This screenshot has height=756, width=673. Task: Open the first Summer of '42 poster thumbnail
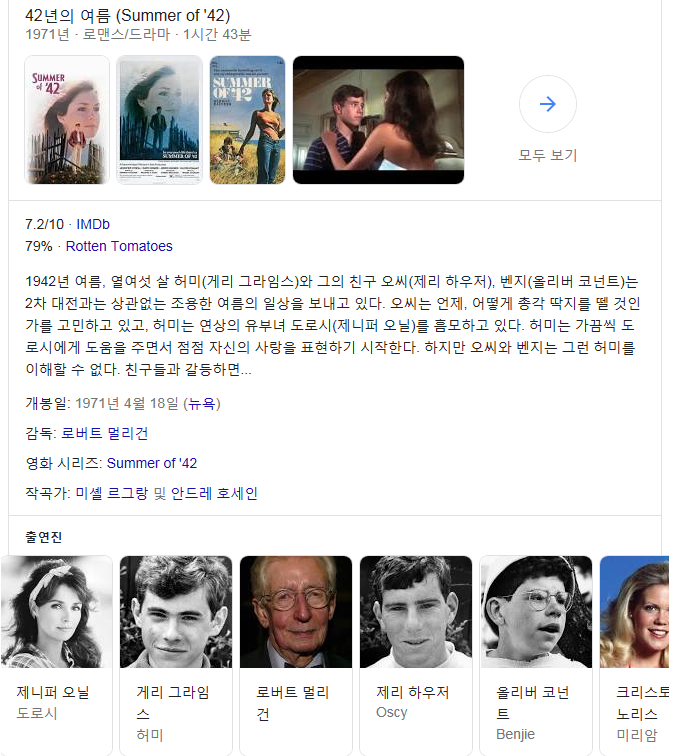pos(67,120)
